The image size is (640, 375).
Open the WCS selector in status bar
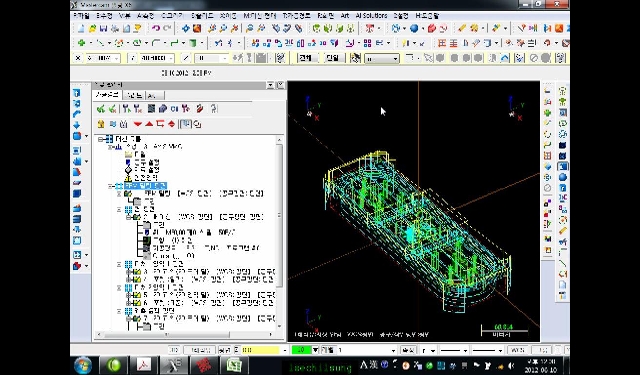(518, 350)
